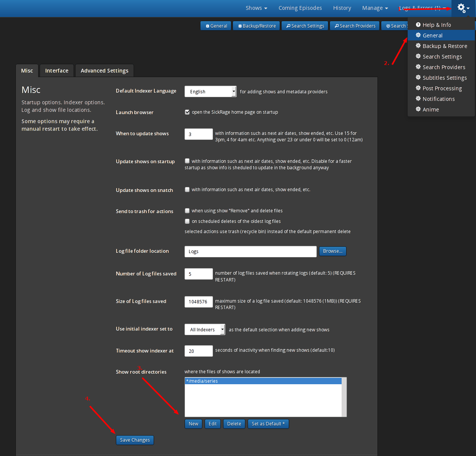
Task: Switch to the Interface tab
Action: point(57,71)
